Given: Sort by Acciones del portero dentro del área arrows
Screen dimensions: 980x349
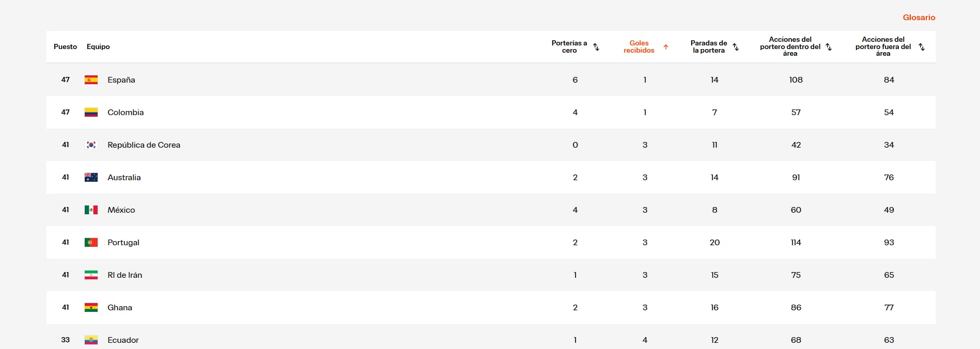Looking at the screenshot, I should (829, 47).
